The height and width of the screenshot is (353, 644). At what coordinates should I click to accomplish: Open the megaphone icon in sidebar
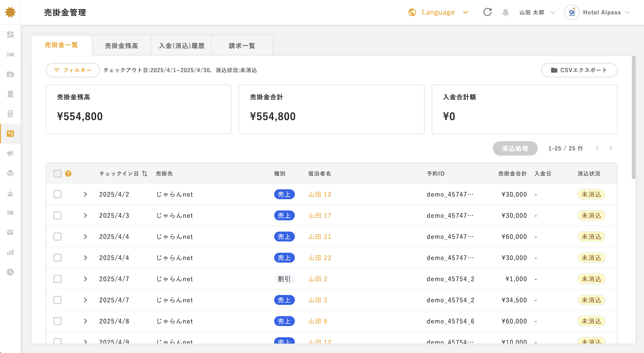pyautogui.click(x=10, y=153)
